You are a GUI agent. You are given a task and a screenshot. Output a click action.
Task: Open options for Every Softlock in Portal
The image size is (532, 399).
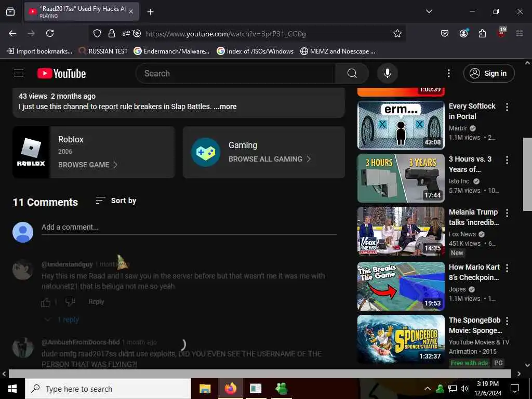click(x=507, y=107)
